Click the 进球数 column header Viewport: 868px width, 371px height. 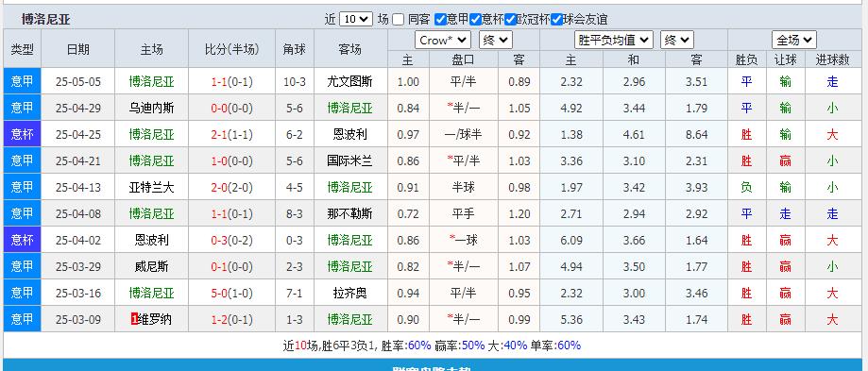pos(832,59)
